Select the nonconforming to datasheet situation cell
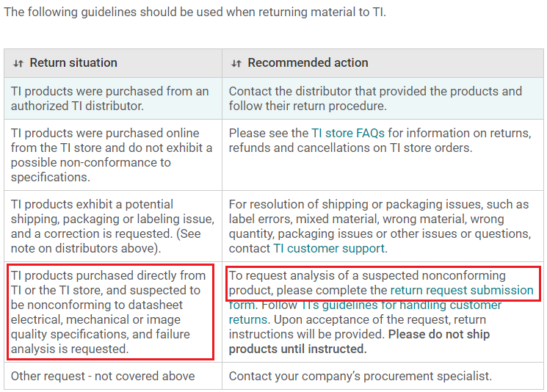Viewport: 547px width, 392px height. (109, 312)
